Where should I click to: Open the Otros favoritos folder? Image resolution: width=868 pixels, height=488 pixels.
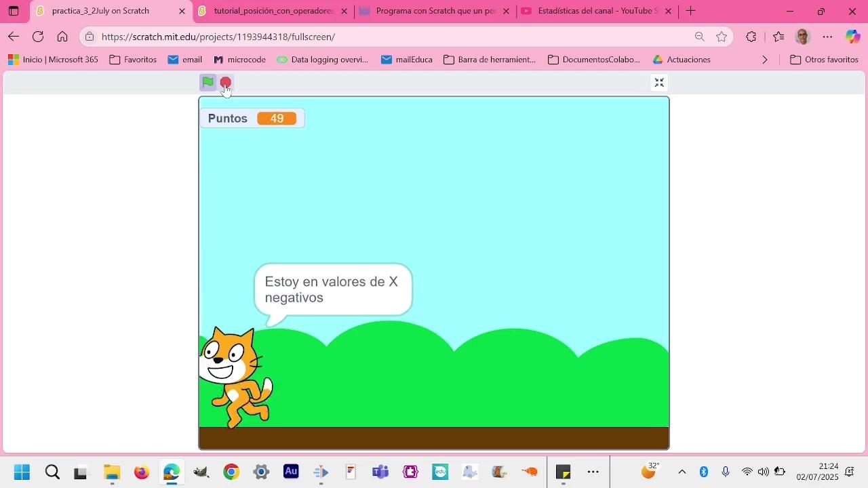point(825,60)
